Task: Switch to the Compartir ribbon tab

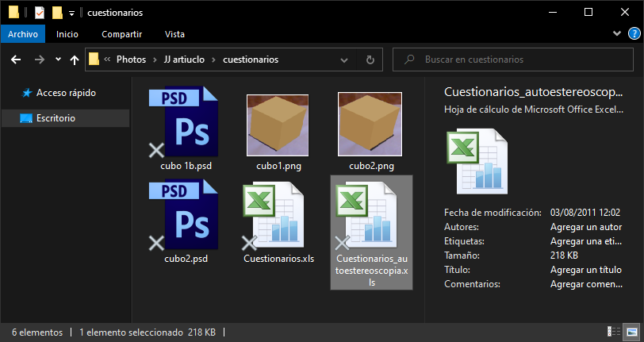Action: (121, 34)
